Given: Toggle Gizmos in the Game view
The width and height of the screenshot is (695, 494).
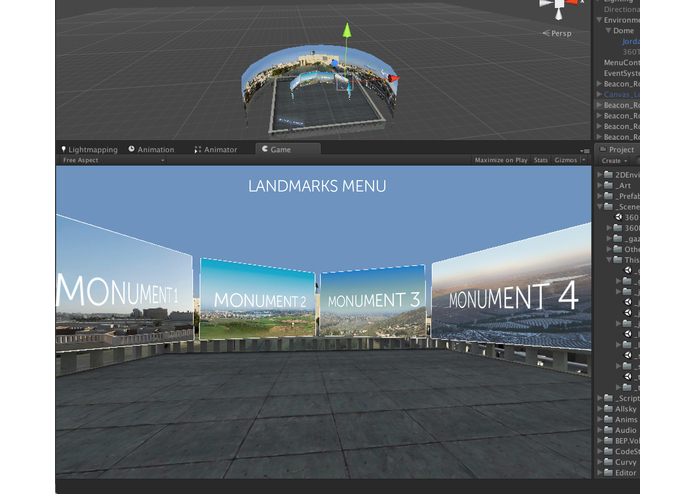Looking at the screenshot, I should (566, 160).
